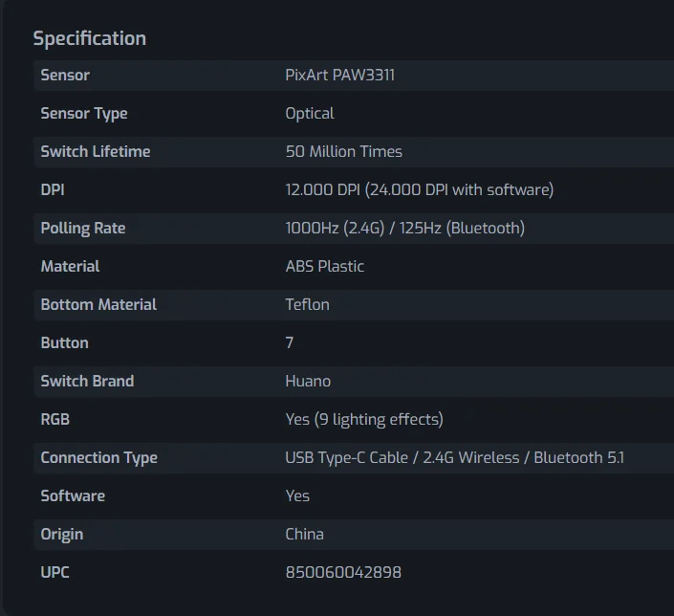The width and height of the screenshot is (674, 616).
Task: Select the Teflon value
Action: point(307,304)
